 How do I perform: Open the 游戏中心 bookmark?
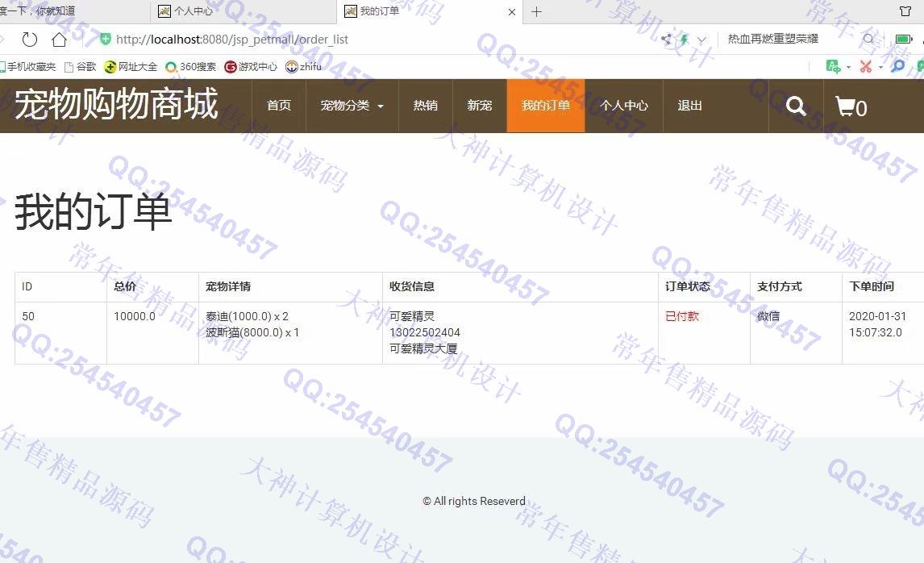(x=251, y=67)
